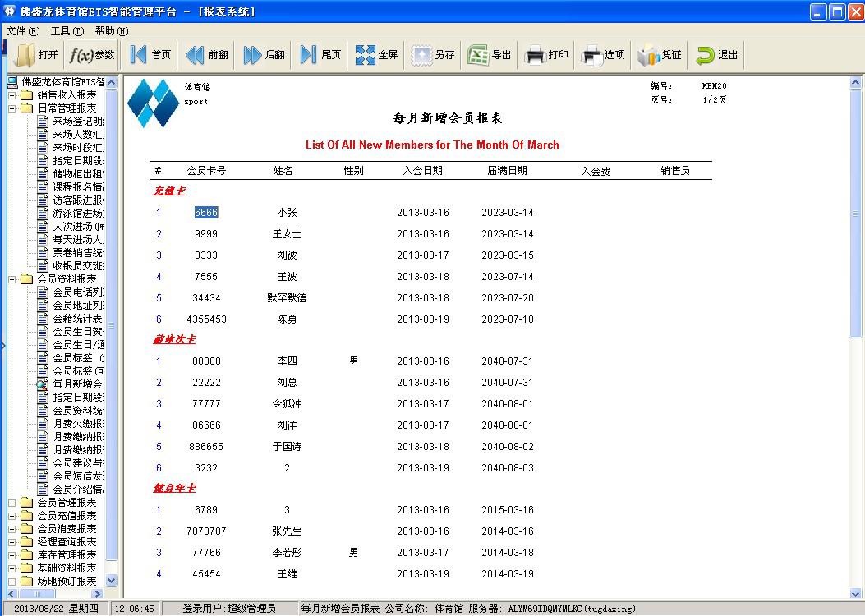This screenshot has width=865, height=616.
Task: Click expiry date 2040-08-03
Action: (508, 467)
